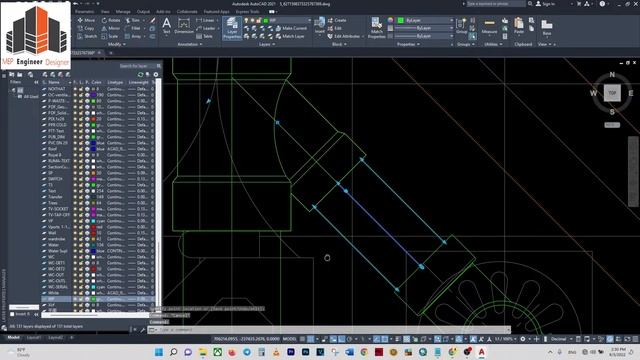
Task: Click Create block button
Action: pos(337,20)
